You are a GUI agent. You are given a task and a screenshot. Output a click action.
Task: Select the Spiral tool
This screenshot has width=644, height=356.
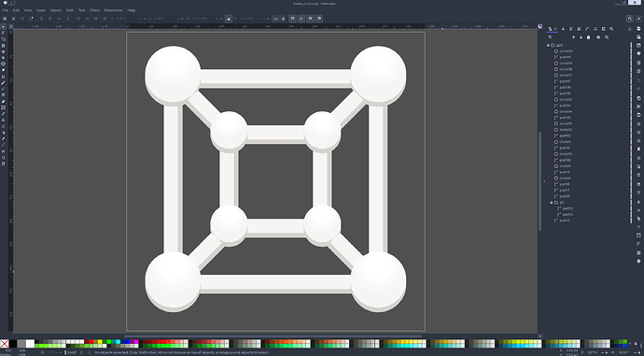point(4,70)
